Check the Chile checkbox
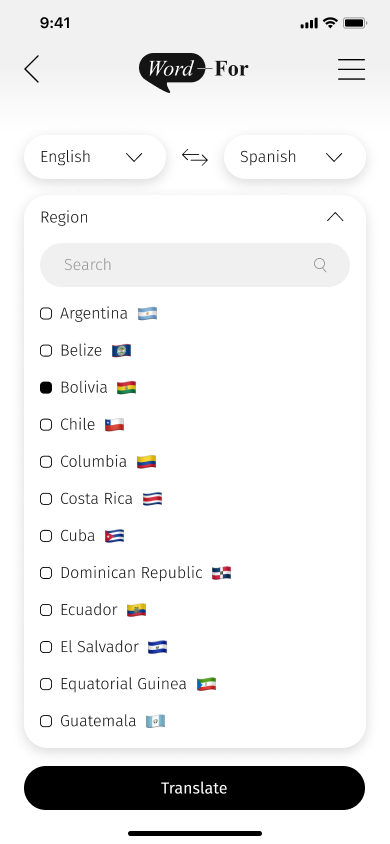Image resolution: width=390 pixels, height=844 pixels. coord(46,425)
